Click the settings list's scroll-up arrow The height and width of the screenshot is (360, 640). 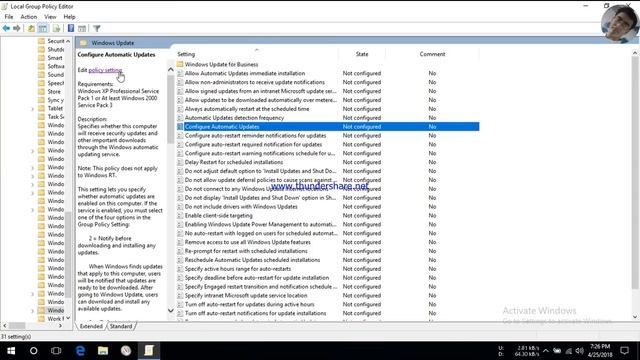(x=635, y=53)
